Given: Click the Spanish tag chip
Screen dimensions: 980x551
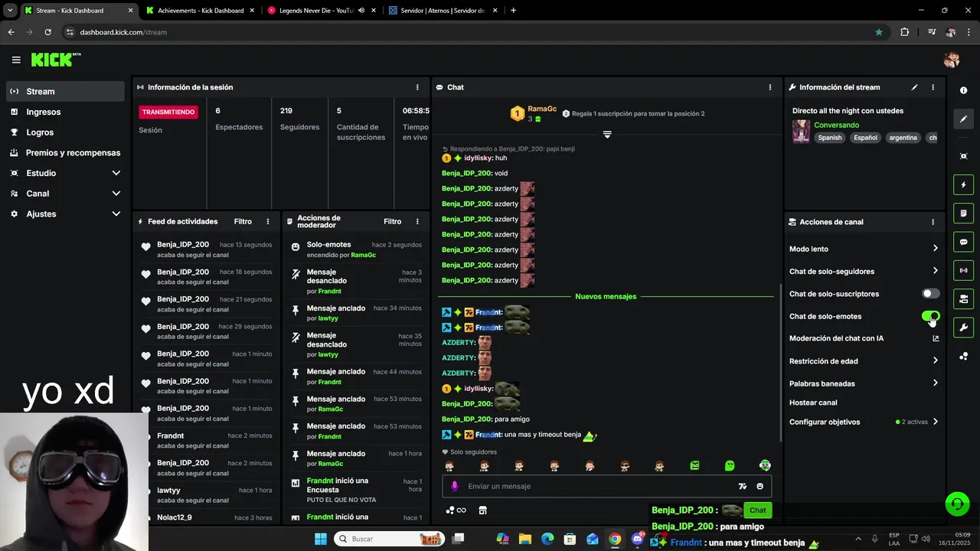Looking at the screenshot, I should [829, 138].
